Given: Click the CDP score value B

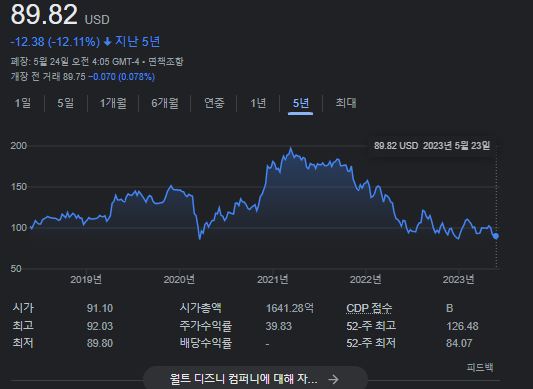Looking at the screenshot, I should click(x=449, y=308).
